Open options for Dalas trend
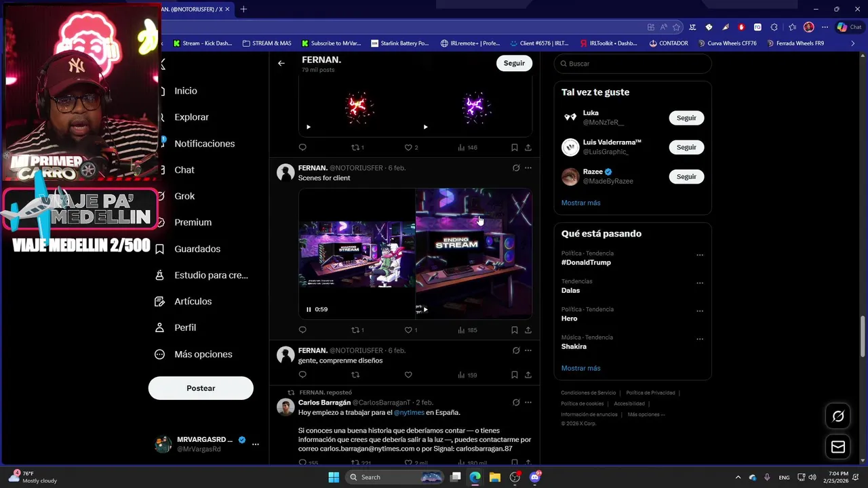Image resolution: width=868 pixels, height=488 pixels. click(700, 283)
